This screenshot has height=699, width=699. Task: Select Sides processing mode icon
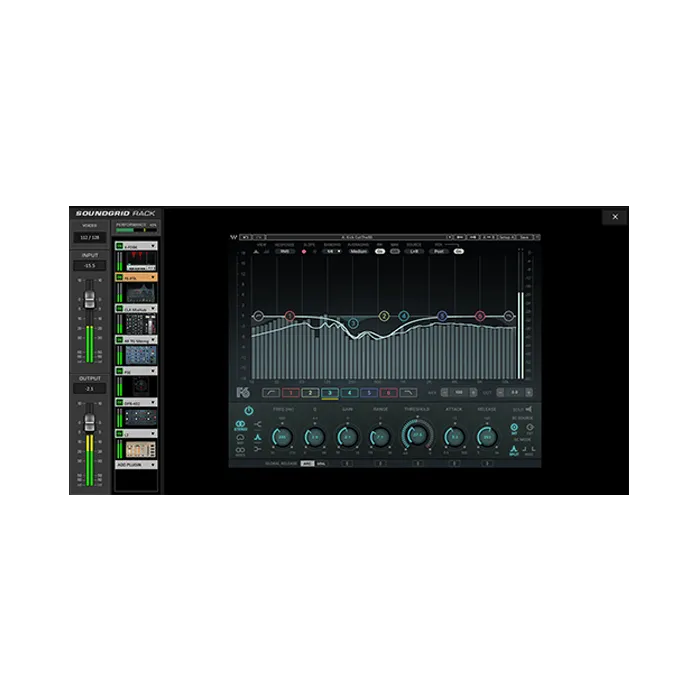240,451
